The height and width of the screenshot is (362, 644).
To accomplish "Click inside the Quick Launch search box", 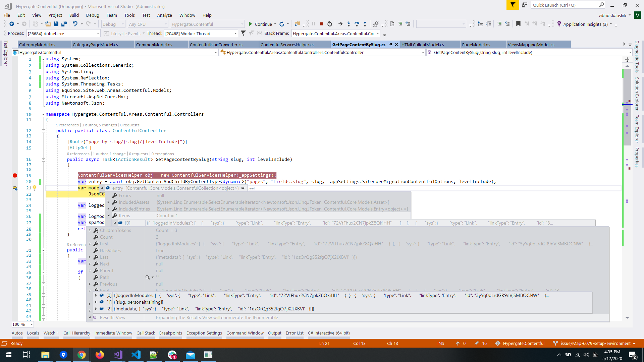I will coord(567,5).
